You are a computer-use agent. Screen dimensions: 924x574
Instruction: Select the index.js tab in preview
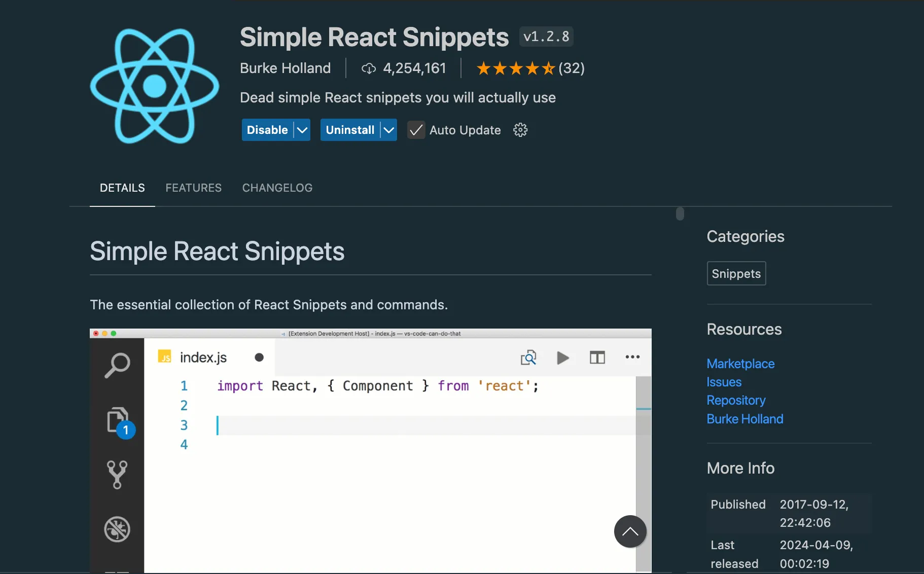point(210,357)
